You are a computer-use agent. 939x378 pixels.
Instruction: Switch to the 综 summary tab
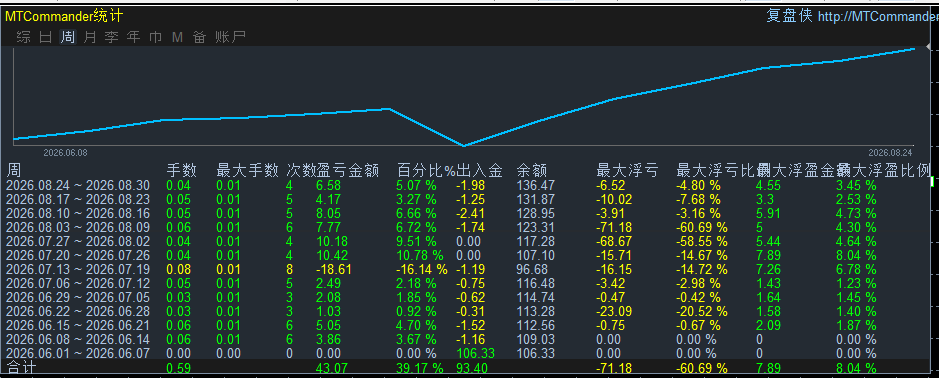(x=24, y=37)
